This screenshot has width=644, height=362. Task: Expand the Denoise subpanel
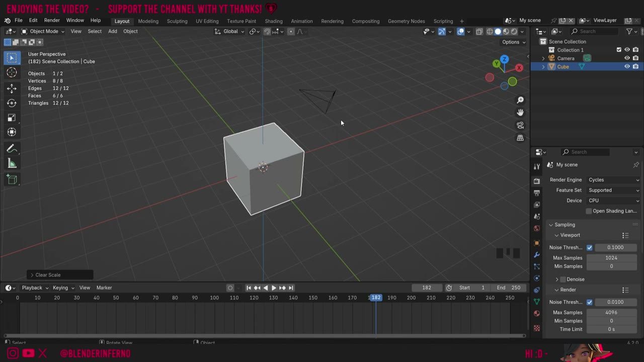pos(557,280)
